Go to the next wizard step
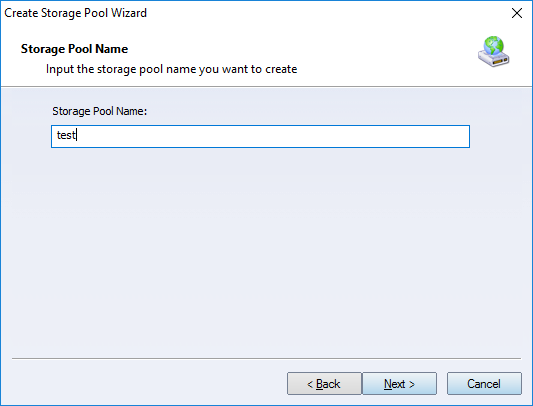 (399, 384)
